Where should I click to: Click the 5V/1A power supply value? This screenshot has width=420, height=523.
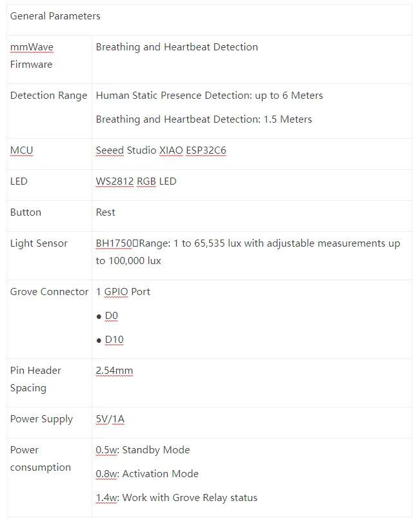coord(110,419)
